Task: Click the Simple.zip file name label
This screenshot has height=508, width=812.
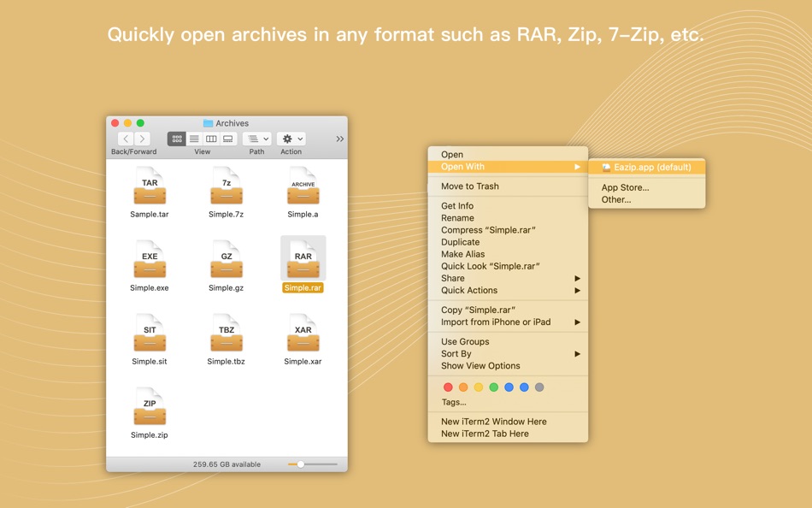Action: click(149, 435)
